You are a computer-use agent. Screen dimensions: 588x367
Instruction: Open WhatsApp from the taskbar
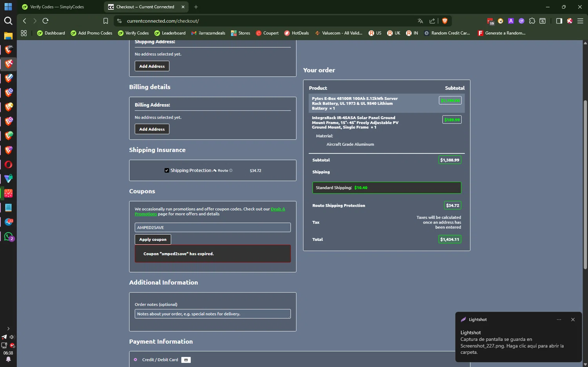point(8,236)
